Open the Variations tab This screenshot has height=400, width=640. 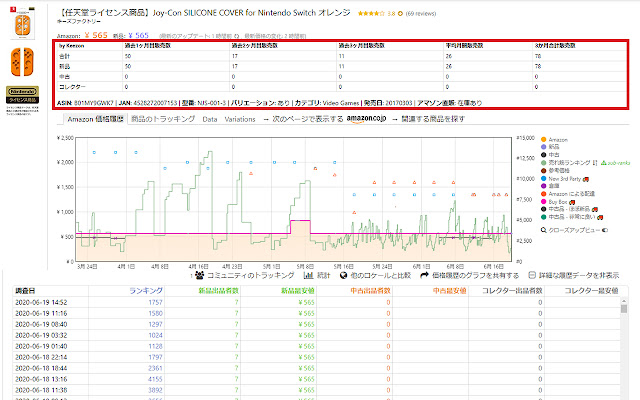coord(240,119)
